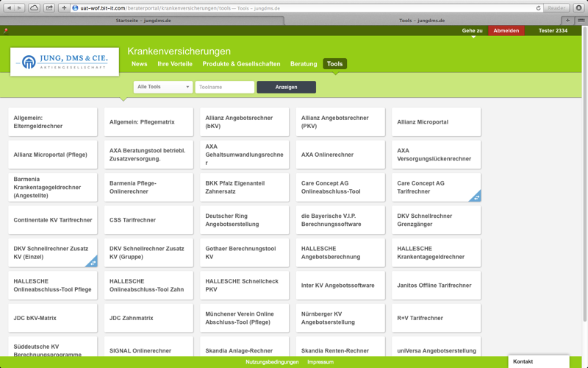588x368 pixels.
Task: Open the Beratung section
Action: [304, 64]
